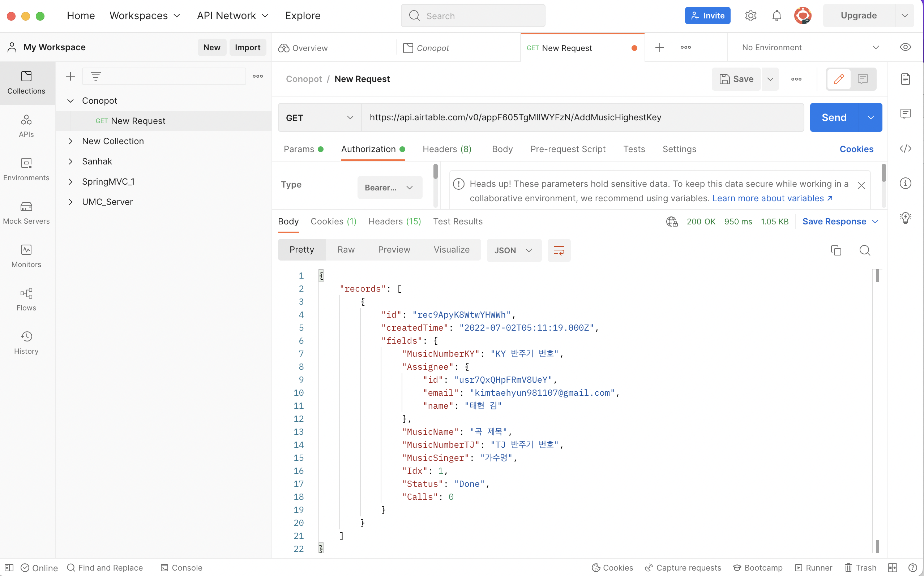Switch to the Raw response view
The image size is (924, 576).
tap(346, 250)
